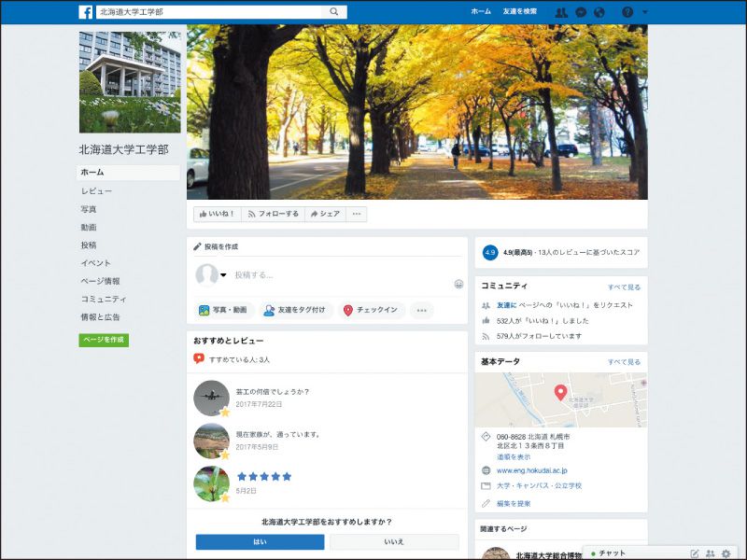Open イベント in the page sidebar

coord(96,263)
